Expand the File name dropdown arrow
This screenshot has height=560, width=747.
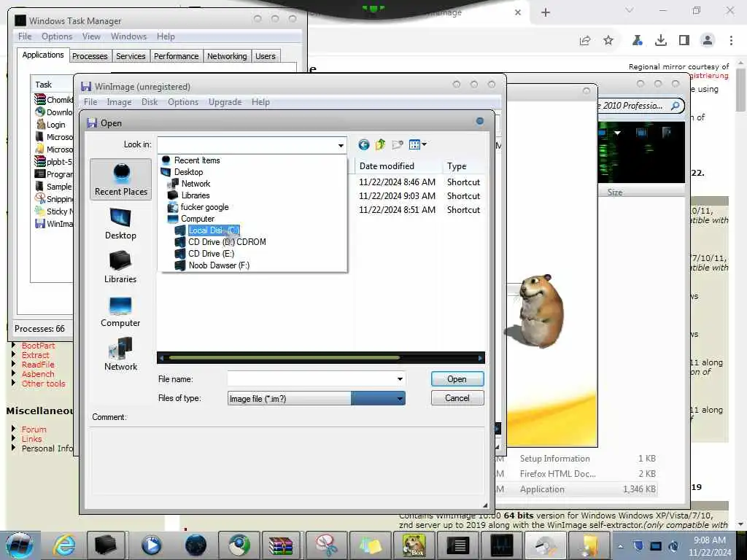click(x=400, y=379)
